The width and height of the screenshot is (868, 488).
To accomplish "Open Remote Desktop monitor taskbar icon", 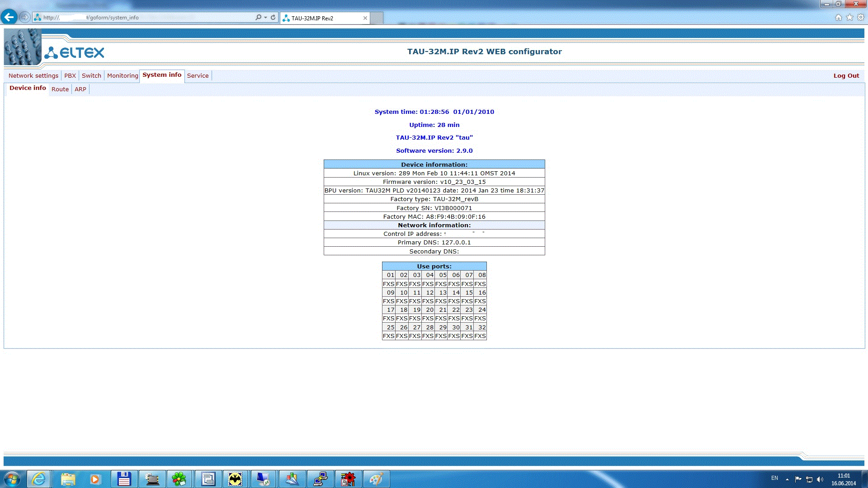I will coord(263,479).
